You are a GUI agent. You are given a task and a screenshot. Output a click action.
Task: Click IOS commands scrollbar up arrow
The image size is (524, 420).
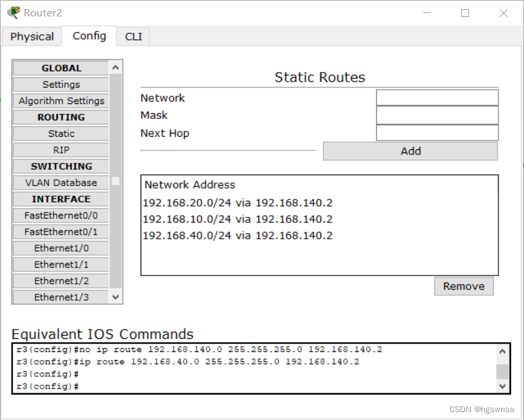pos(502,351)
